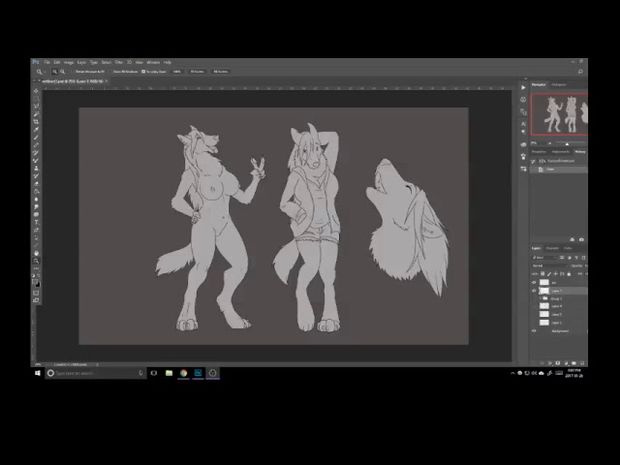Click the Zoom In magnifier in options bar
Viewport: 620px width, 465px height.
coord(55,72)
